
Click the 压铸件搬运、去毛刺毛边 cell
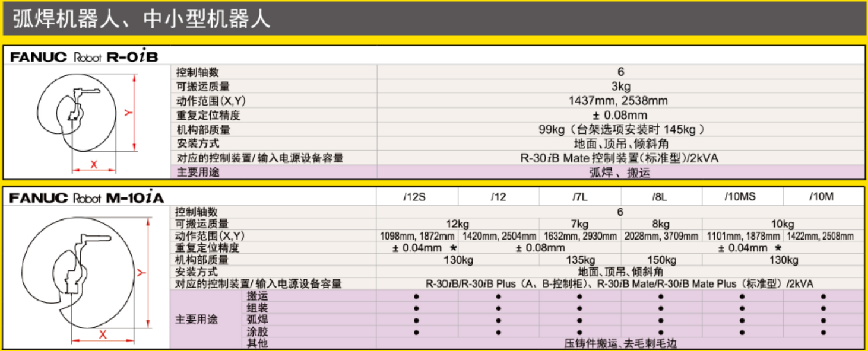pyautogui.click(x=620, y=343)
